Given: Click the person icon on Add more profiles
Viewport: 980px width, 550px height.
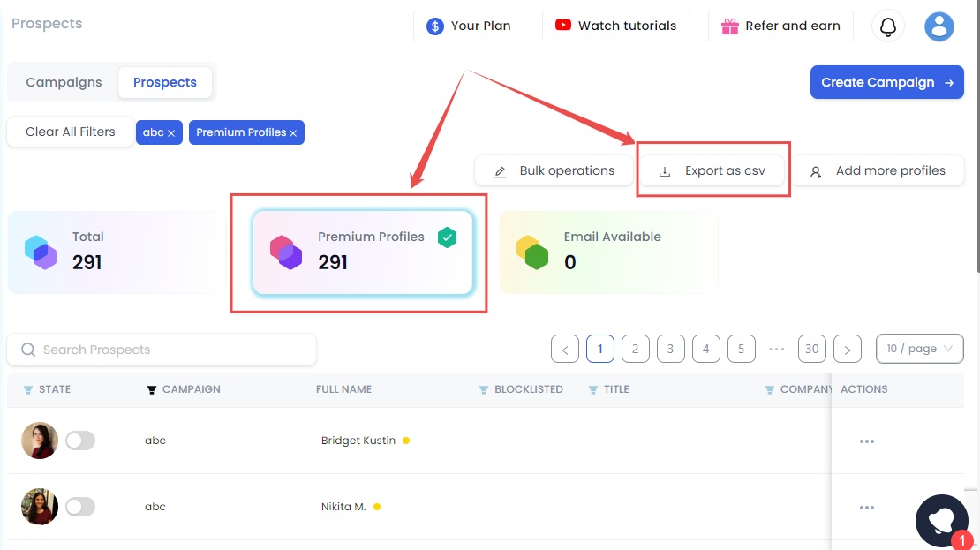Looking at the screenshot, I should pyautogui.click(x=816, y=170).
